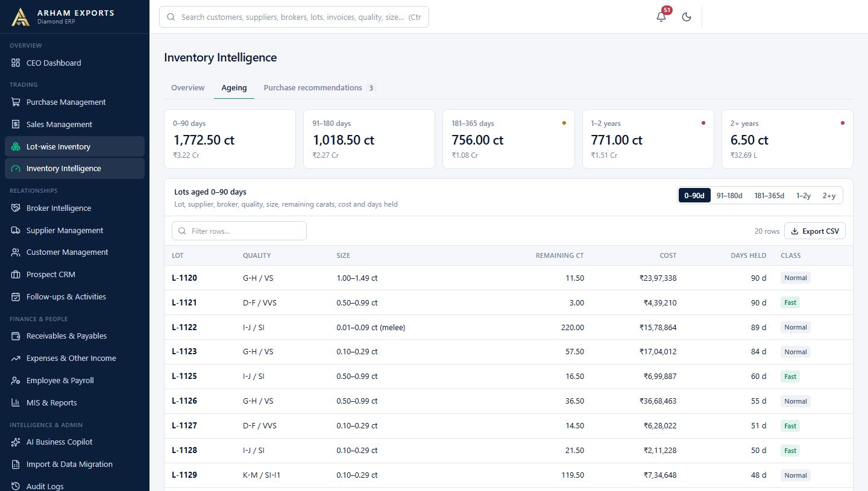Click the Customer Management people icon
The height and width of the screenshot is (491, 868).
click(x=16, y=252)
